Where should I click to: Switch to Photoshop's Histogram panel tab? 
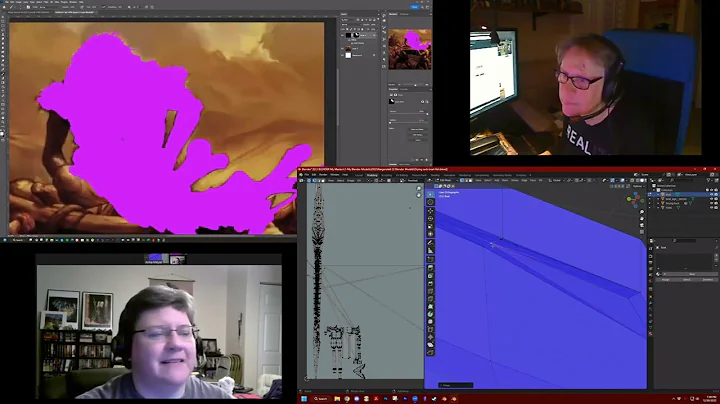coord(404,14)
